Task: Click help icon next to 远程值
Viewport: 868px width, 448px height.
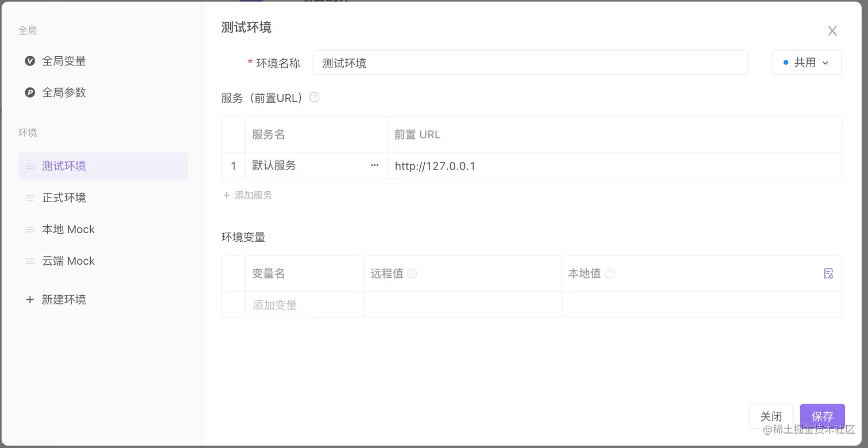Action: [412, 273]
